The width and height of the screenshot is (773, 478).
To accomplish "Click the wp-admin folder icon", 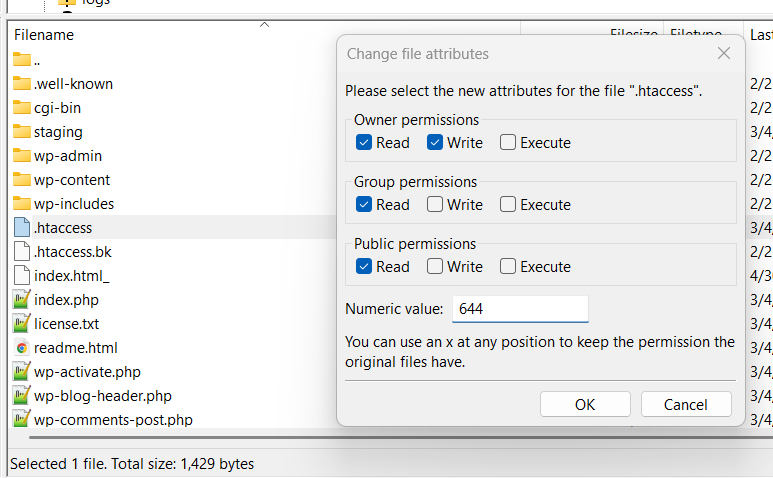I will pos(22,155).
